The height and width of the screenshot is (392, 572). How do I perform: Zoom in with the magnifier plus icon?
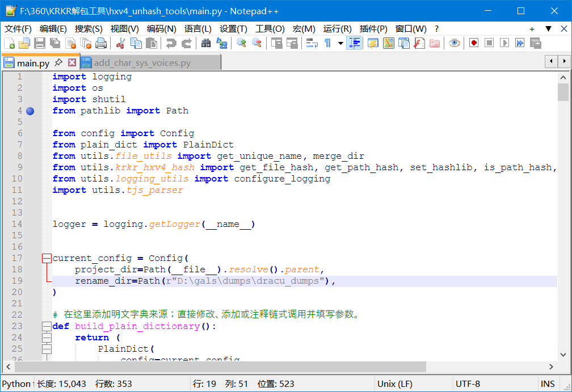coord(241,43)
